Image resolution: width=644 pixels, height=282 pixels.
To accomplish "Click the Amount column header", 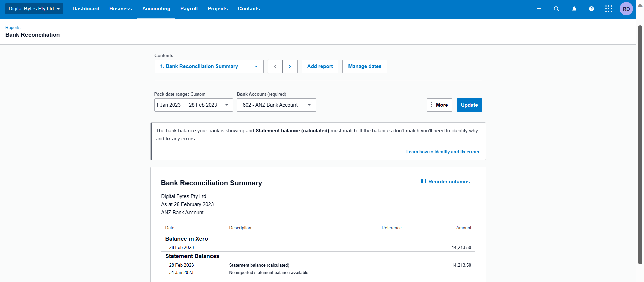I will [464, 228].
